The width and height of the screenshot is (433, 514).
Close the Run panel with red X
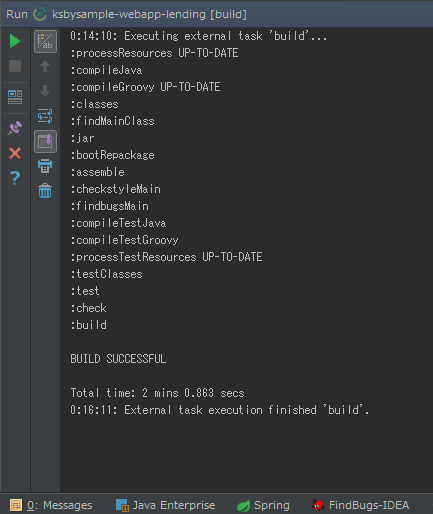15,153
